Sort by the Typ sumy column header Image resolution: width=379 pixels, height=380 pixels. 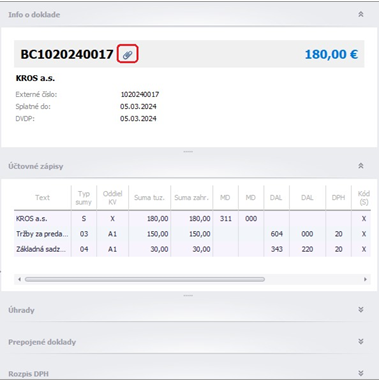[84, 198]
